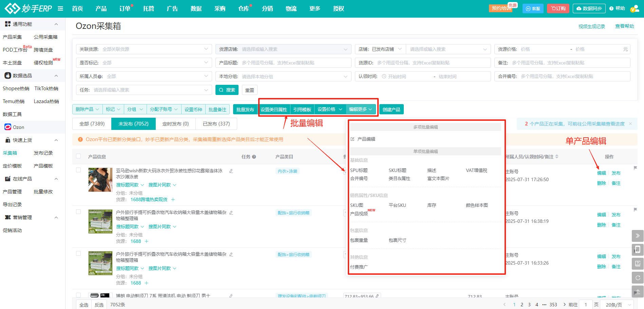The width and height of the screenshot is (644, 309).
Task: Check the first storage box row checkbox
Action: (x=78, y=212)
